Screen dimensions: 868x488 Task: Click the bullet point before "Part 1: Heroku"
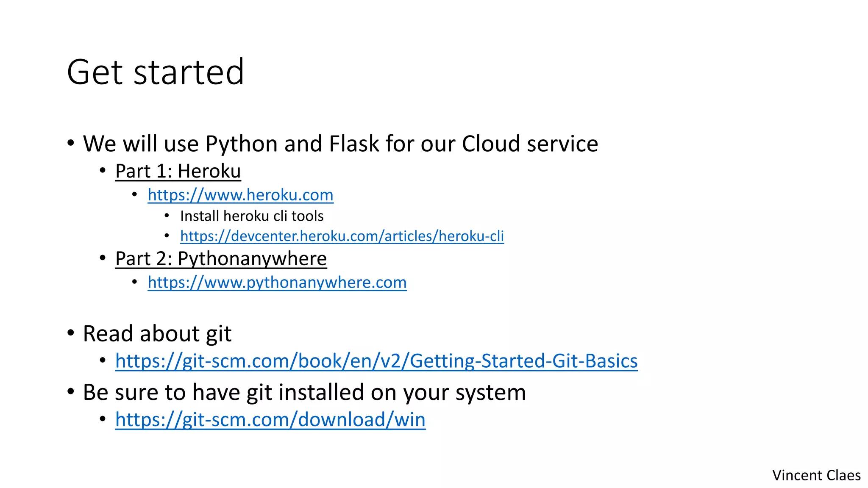click(103, 171)
